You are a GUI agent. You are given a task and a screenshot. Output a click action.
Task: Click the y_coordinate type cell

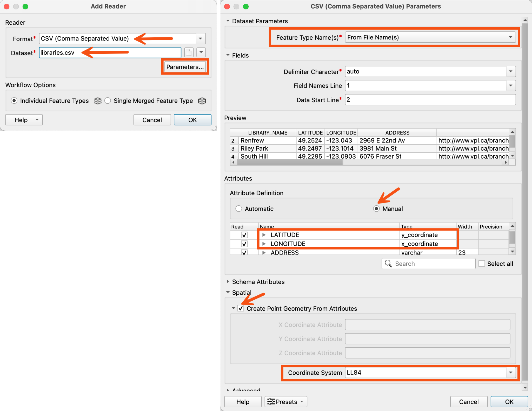pos(428,235)
